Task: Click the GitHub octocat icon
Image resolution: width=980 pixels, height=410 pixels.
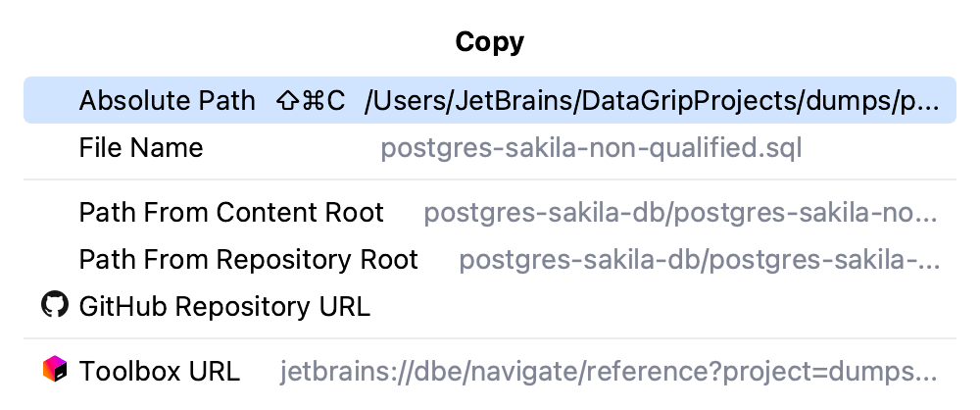Action: [54, 304]
